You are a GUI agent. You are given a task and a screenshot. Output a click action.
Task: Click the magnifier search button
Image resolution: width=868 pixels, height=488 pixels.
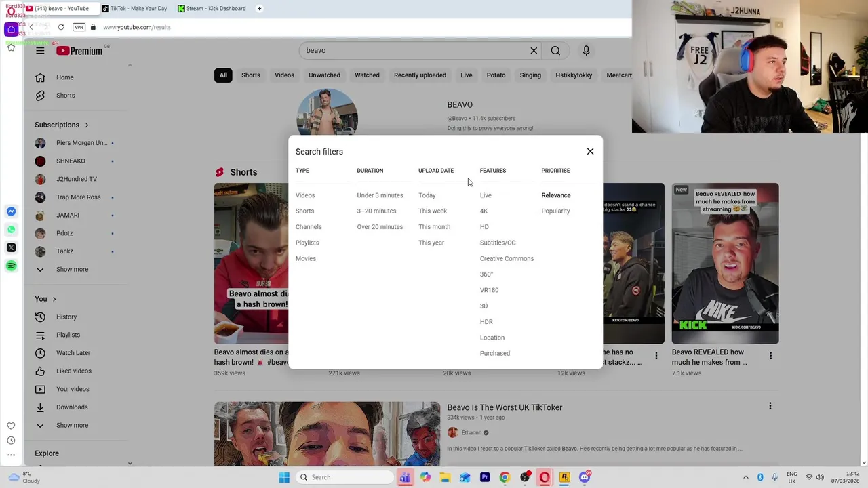tap(555, 51)
